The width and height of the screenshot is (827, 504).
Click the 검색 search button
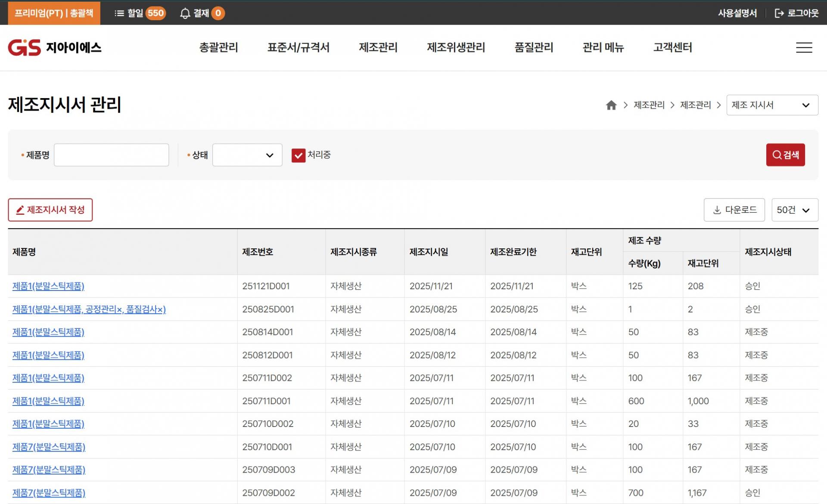pos(785,155)
